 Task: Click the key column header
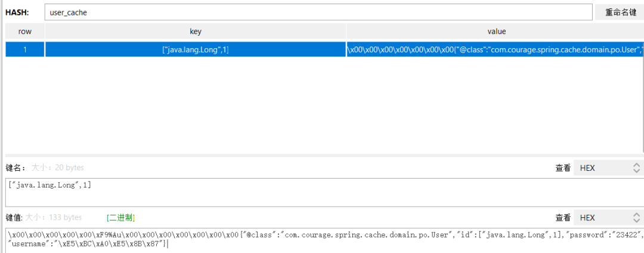pyautogui.click(x=195, y=32)
